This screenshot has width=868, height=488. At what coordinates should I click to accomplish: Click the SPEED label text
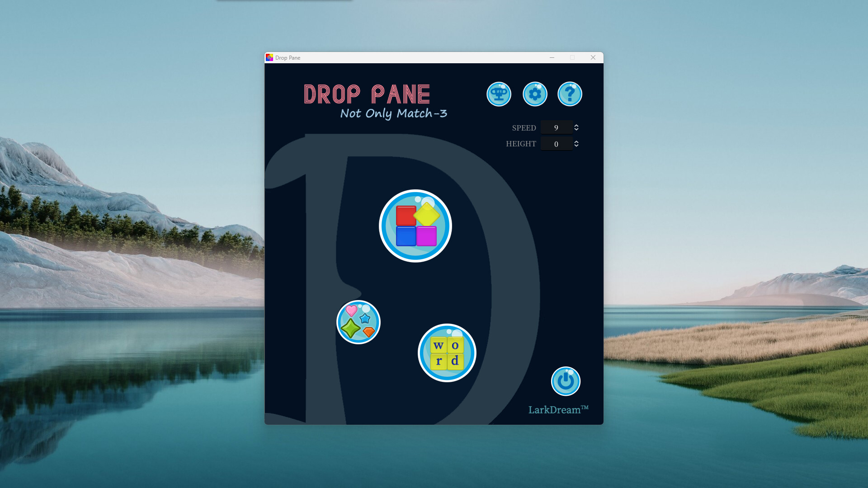[524, 128]
